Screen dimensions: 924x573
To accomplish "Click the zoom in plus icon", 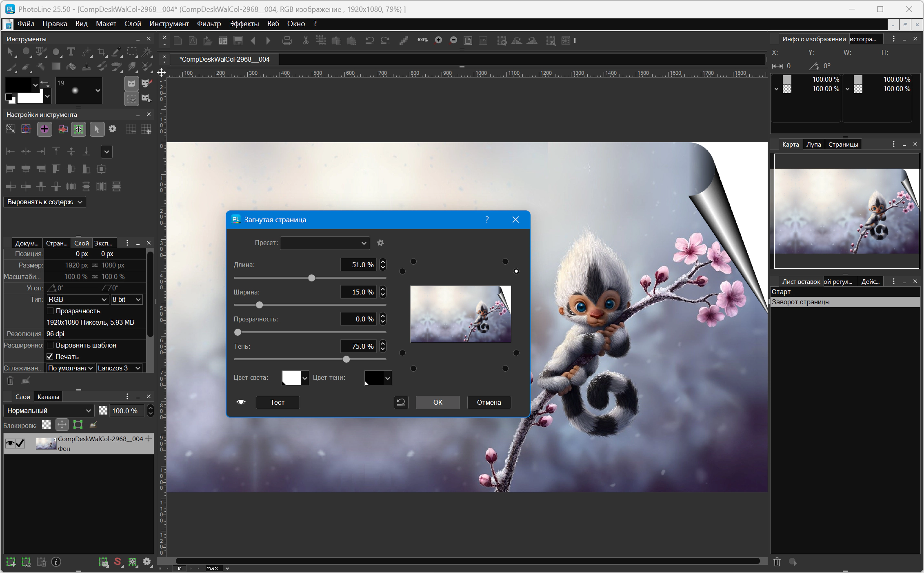I will click(x=438, y=40).
